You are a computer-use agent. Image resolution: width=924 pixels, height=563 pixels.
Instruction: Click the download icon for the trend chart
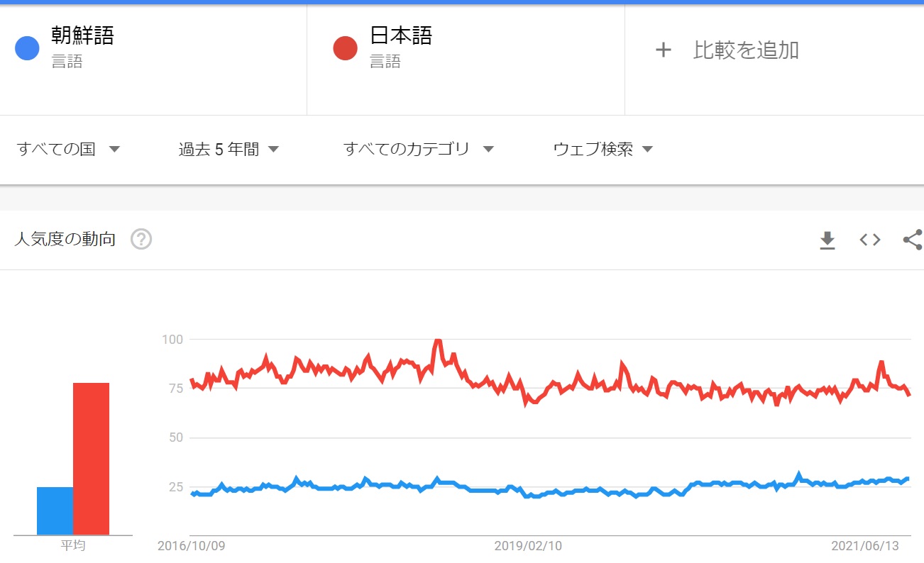pyautogui.click(x=827, y=240)
